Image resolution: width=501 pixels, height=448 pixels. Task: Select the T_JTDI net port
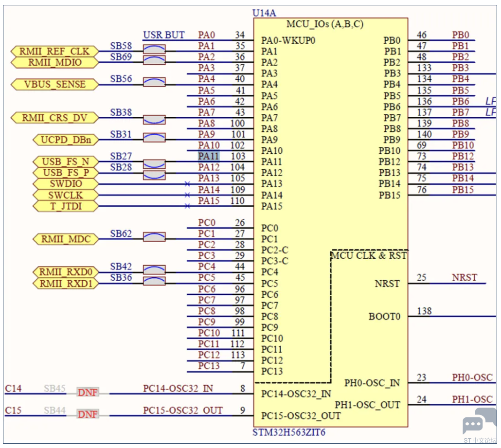point(66,206)
